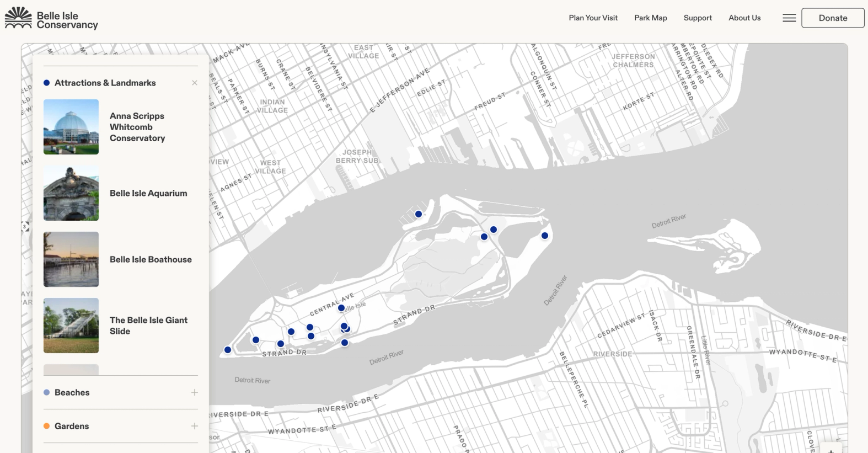
Task: Open the Belle Isle Boathouse photo
Action: [71, 259]
